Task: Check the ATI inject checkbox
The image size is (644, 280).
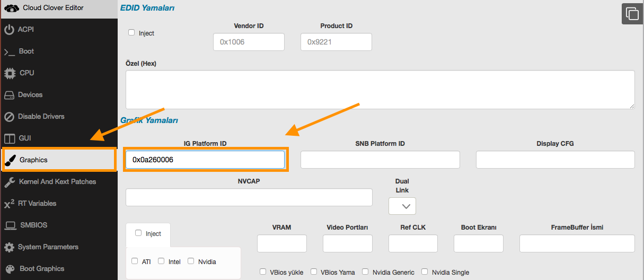Action: coord(135,261)
